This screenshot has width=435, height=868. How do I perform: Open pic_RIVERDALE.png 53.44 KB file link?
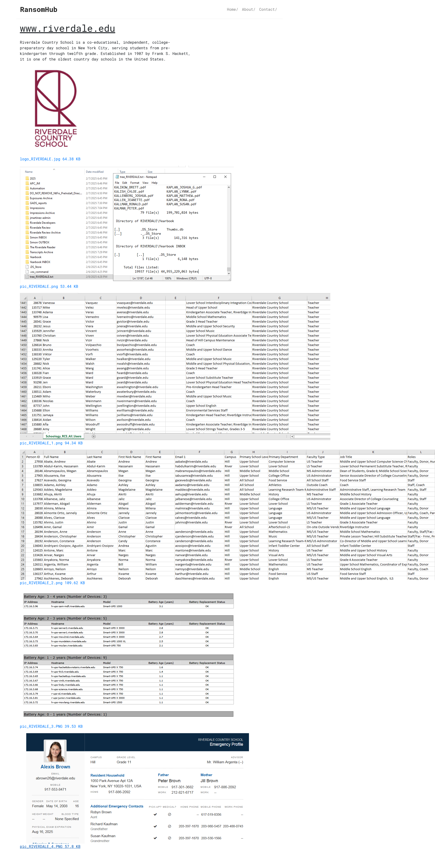pyautogui.click(x=49, y=286)
